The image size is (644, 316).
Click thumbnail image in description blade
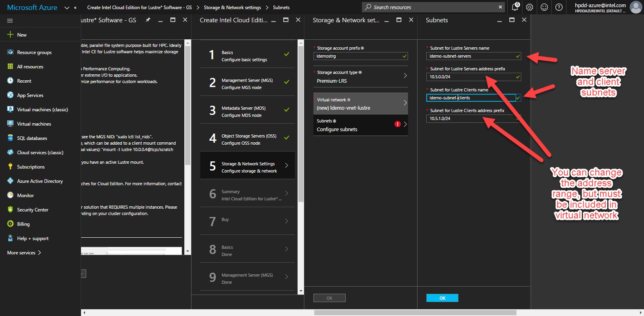click(x=132, y=251)
